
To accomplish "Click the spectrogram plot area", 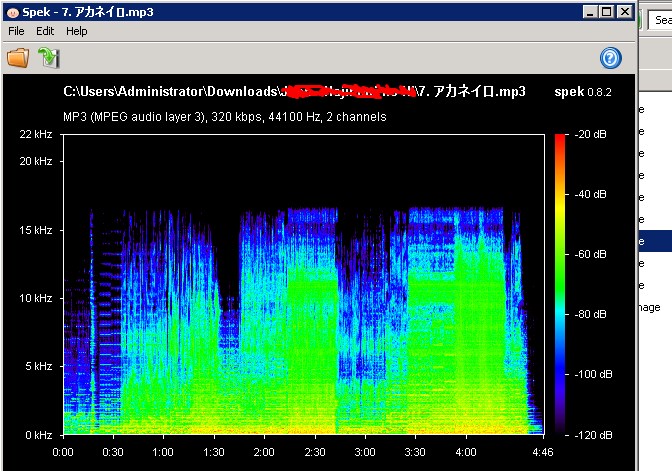I will tap(304, 284).
